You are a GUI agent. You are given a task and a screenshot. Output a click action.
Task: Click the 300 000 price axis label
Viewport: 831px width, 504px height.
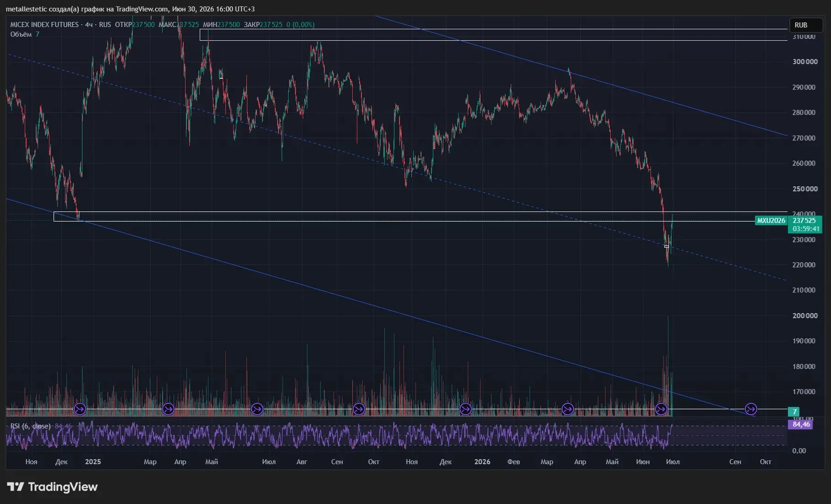tap(805, 62)
